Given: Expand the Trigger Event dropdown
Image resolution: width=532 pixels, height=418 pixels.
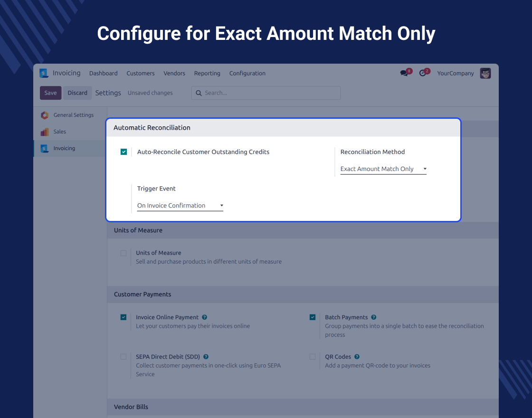Looking at the screenshot, I should point(180,206).
